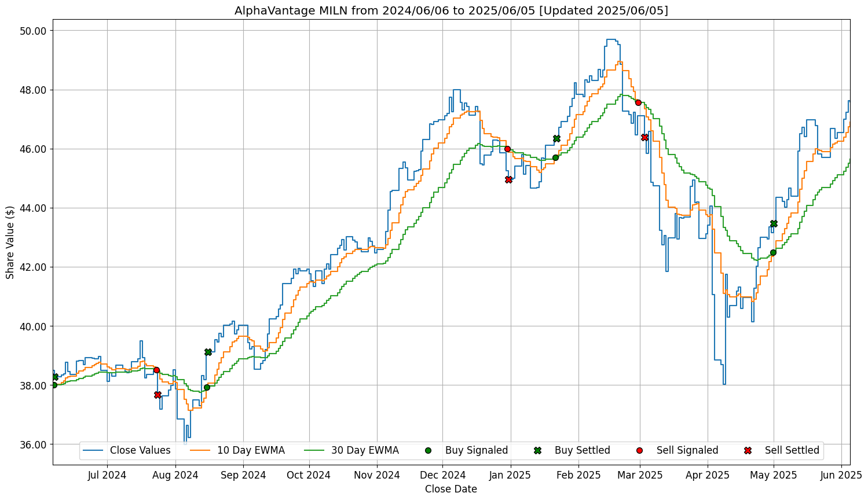Click the Buy Signaled green dot in legend
868x500 pixels.
point(428,450)
